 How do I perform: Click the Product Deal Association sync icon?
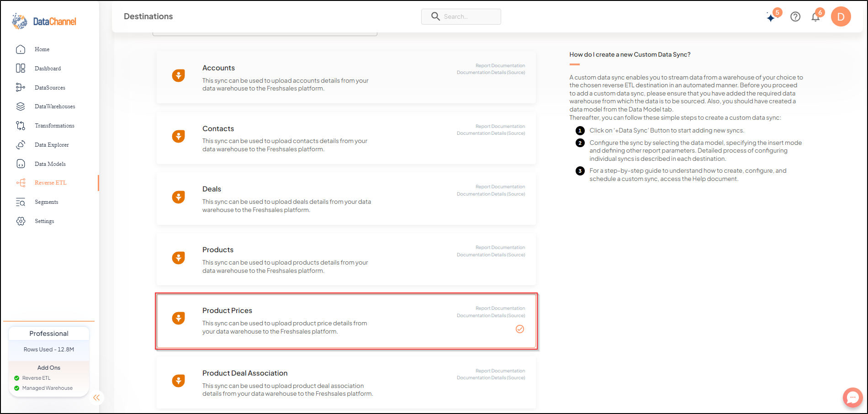tap(179, 381)
